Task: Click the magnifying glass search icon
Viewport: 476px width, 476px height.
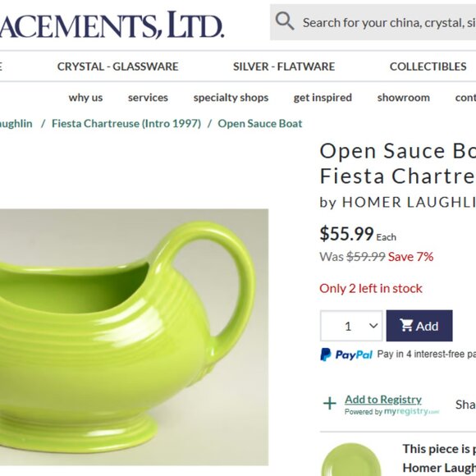Action: click(285, 21)
